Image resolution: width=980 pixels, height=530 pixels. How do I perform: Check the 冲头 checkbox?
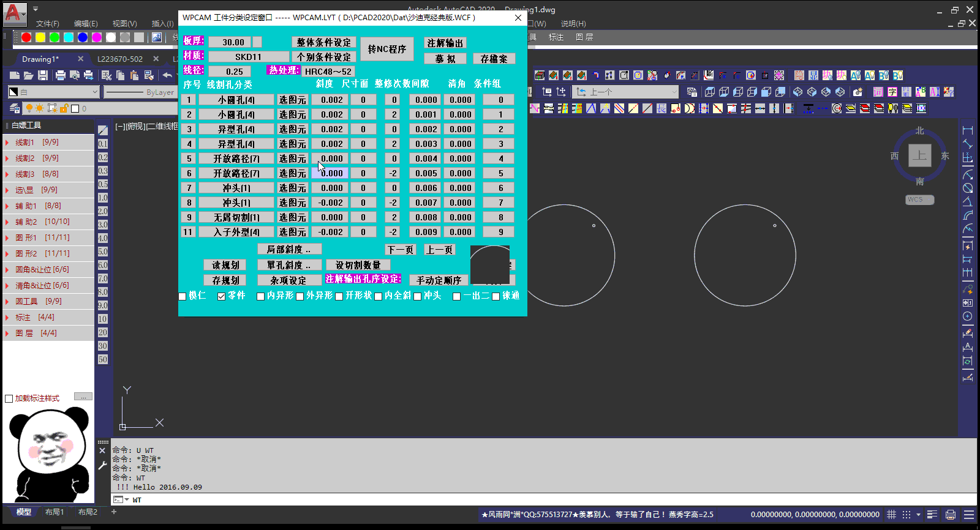[x=418, y=296]
